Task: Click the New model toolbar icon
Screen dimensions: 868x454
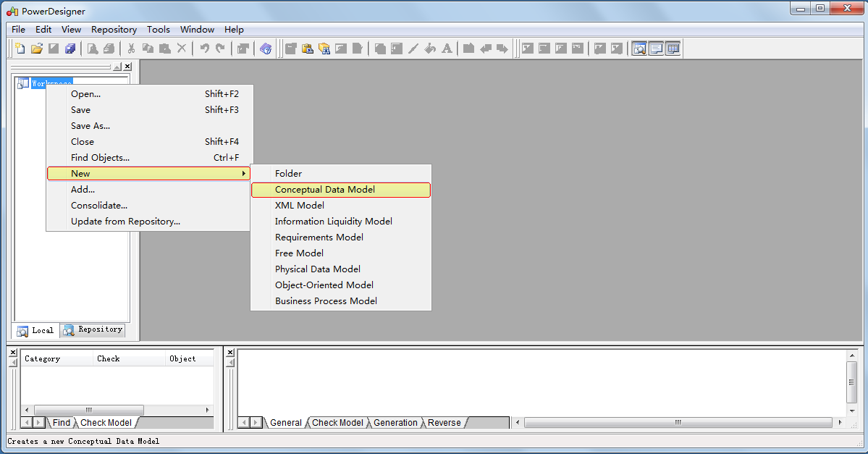Action: [x=20, y=49]
